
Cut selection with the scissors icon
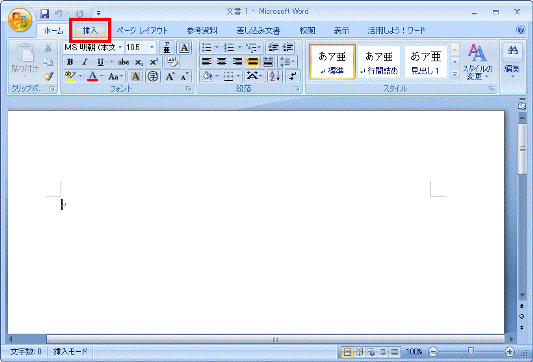point(48,48)
